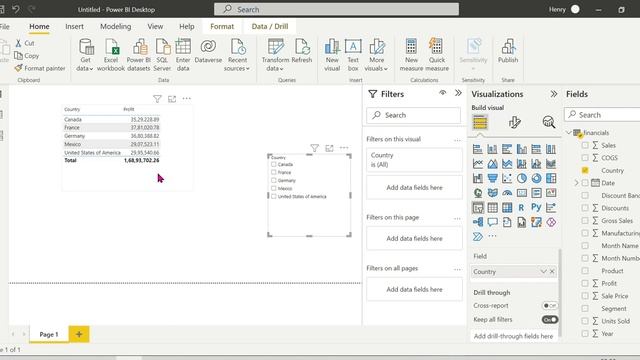Select the Gauge visualization

click(507, 193)
